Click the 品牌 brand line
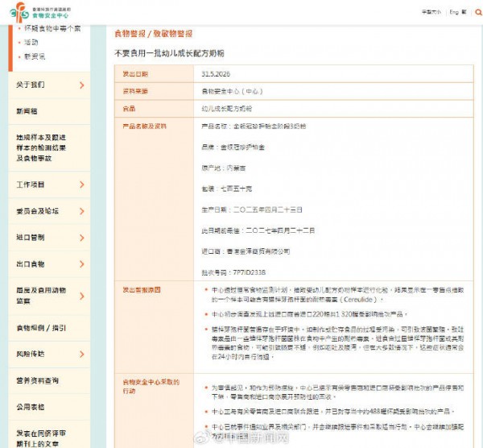The width and height of the screenshot is (483, 448). pyautogui.click(x=233, y=147)
